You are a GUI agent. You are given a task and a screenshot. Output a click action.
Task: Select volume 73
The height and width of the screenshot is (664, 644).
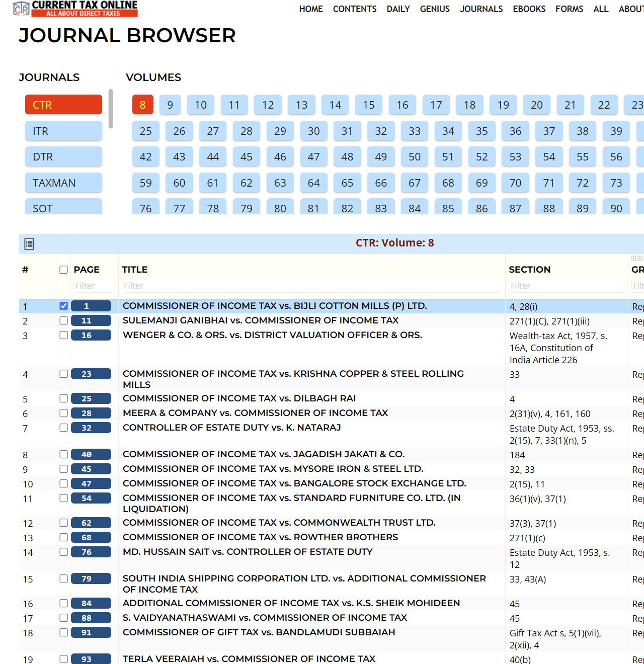(616, 183)
